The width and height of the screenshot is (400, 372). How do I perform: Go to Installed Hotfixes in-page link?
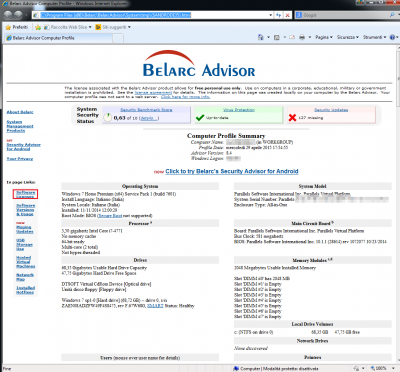[x=26, y=290]
